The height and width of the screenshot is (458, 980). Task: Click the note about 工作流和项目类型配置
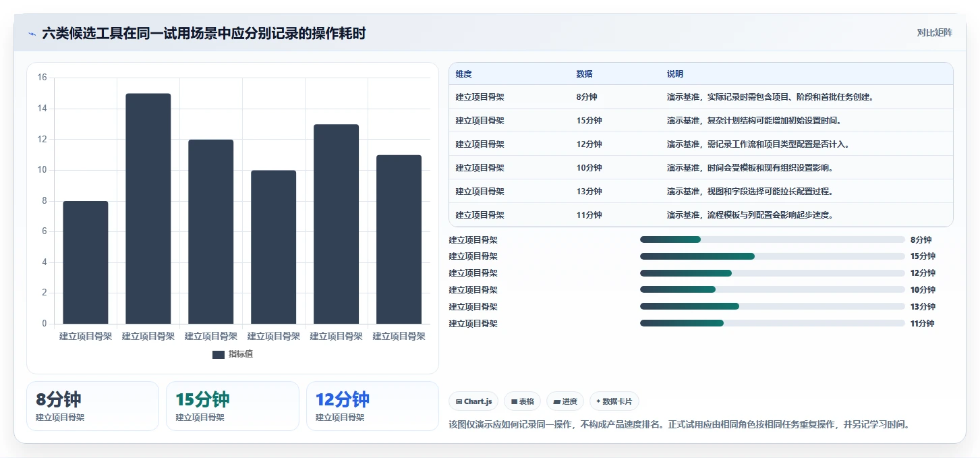(758, 144)
